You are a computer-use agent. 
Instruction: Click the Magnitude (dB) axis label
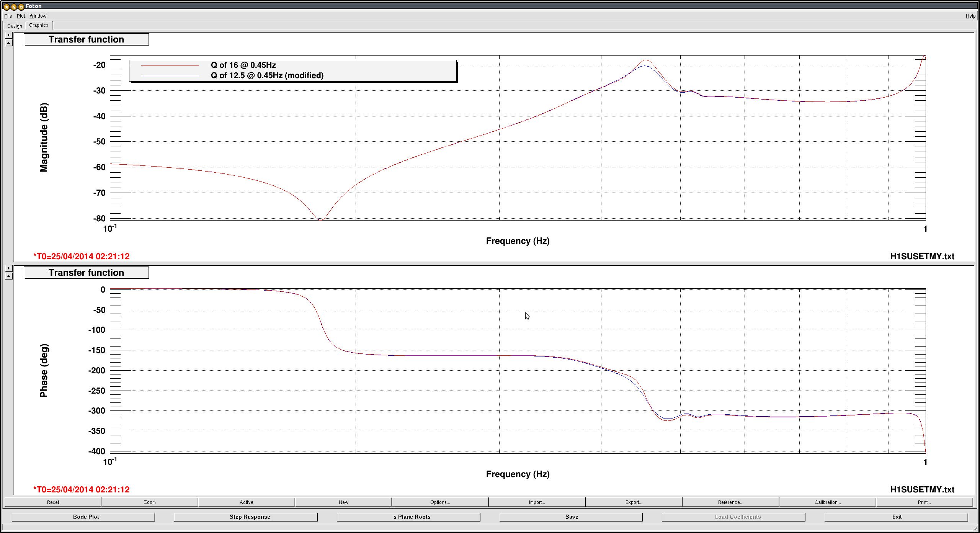[x=44, y=137]
